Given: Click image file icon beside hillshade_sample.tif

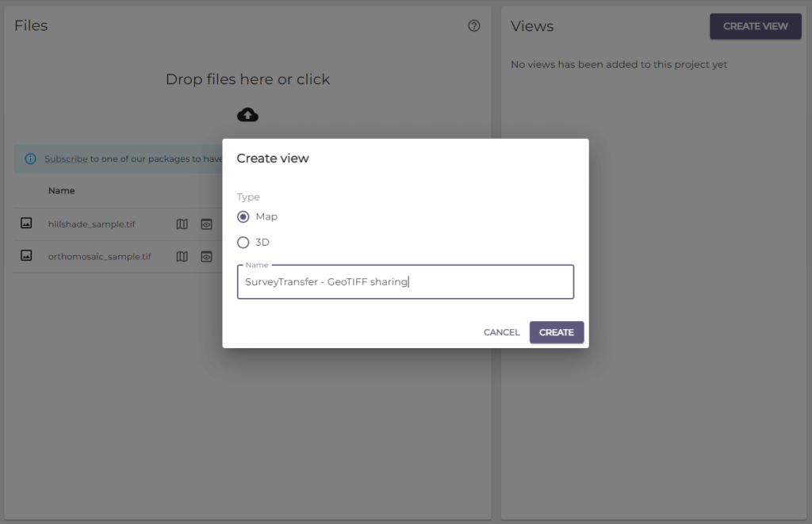Looking at the screenshot, I should (x=26, y=224).
